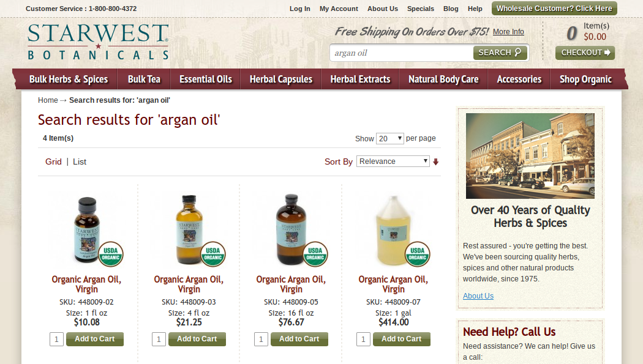Focus the search field containing argan oil
This screenshot has height=364, width=643.
tap(402, 53)
